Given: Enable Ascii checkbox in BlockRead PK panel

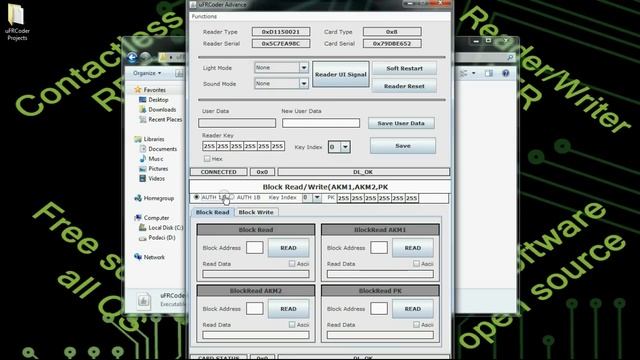Looking at the screenshot, I should tap(416, 324).
